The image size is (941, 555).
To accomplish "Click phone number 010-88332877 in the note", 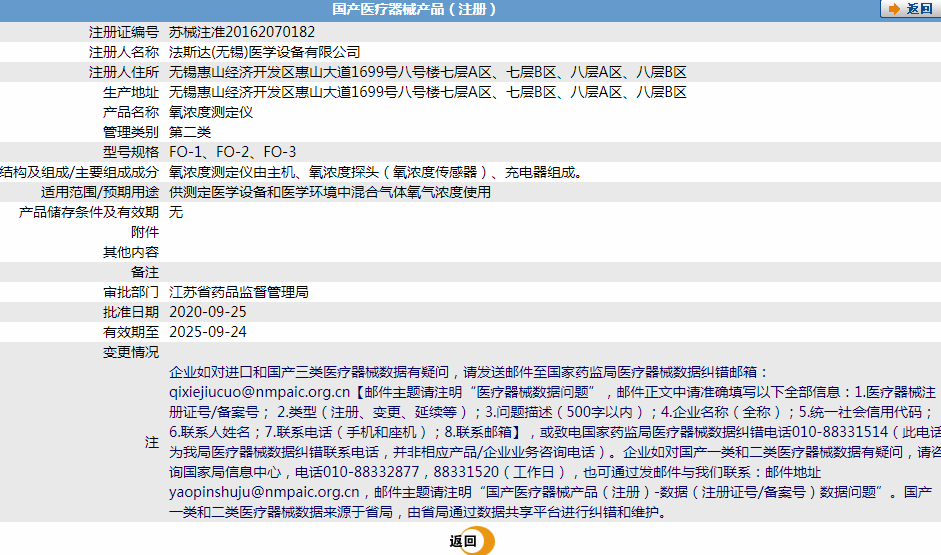I will point(371,472).
